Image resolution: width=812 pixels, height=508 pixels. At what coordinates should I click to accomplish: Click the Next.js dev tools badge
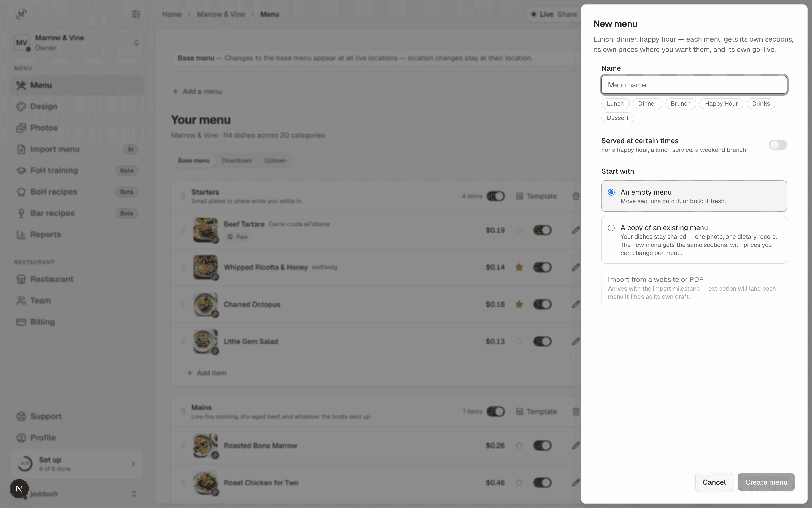click(x=19, y=488)
